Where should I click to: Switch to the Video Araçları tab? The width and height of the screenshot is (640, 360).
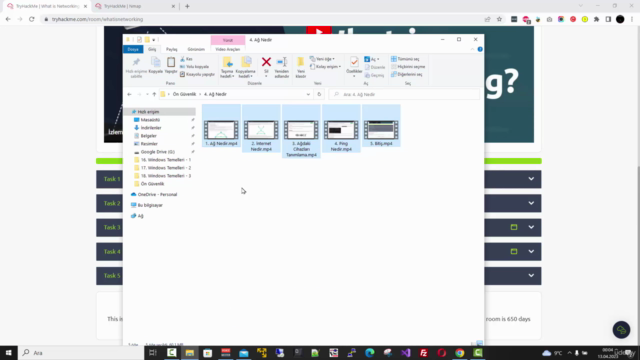227,49
